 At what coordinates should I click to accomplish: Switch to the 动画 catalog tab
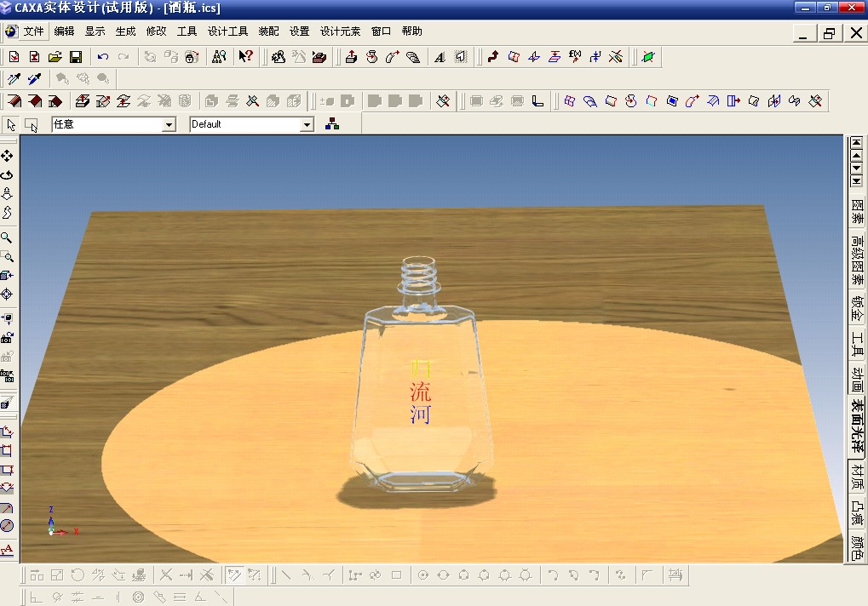(x=857, y=380)
